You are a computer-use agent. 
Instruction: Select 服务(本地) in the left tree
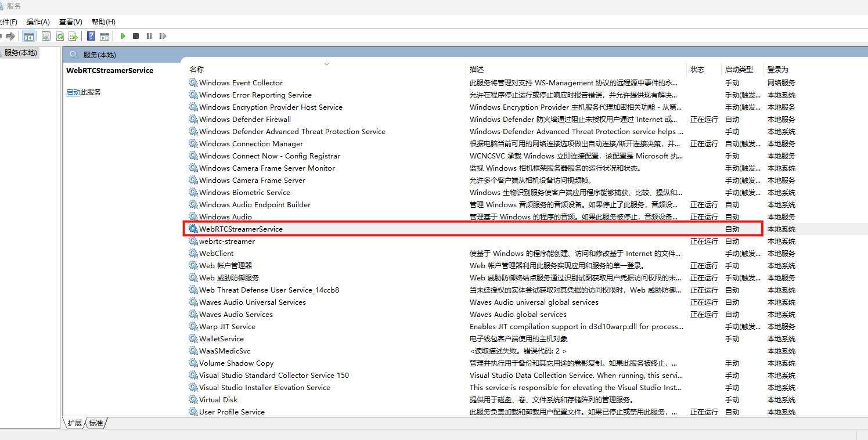[x=21, y=53]
